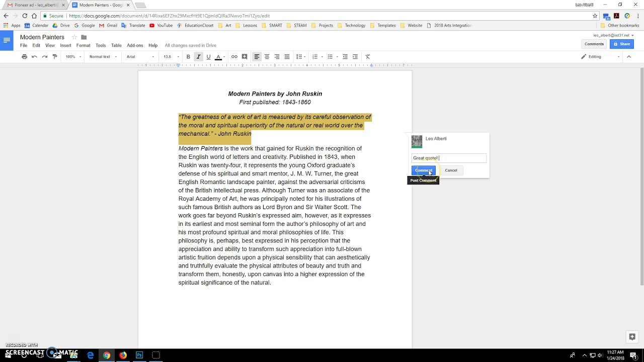
Task: Bookmark this page with the address bar star
Action: pyautogui.click(x=595, y=16)
